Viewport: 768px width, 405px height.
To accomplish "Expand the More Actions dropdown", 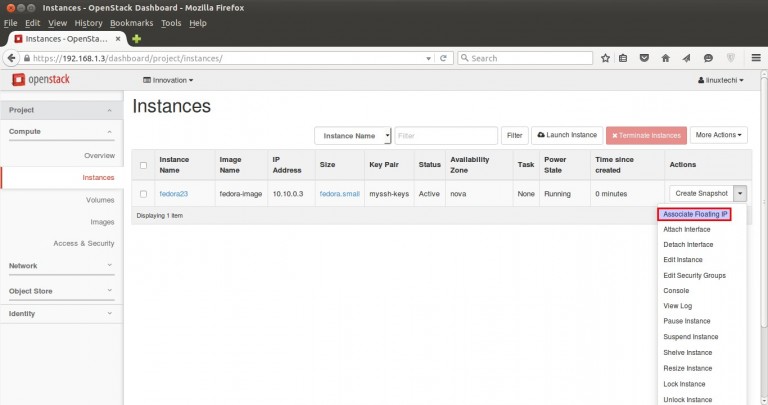I will (720, 135).
